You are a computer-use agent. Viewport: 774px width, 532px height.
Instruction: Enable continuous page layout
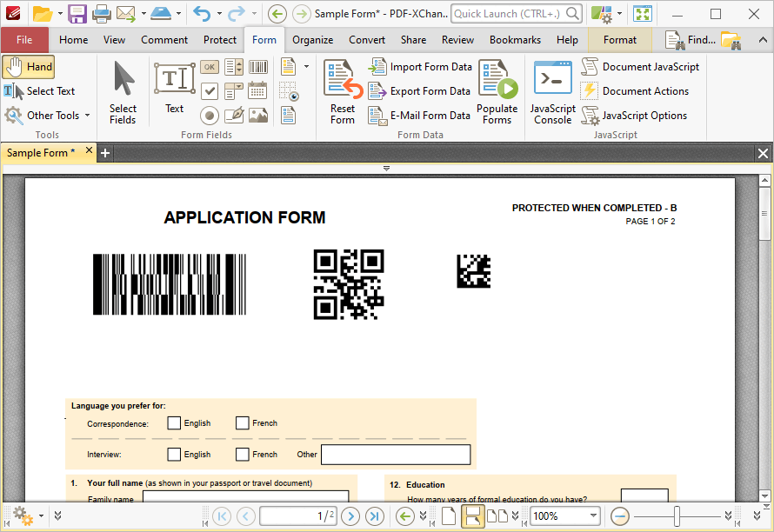tap(472, 516)
